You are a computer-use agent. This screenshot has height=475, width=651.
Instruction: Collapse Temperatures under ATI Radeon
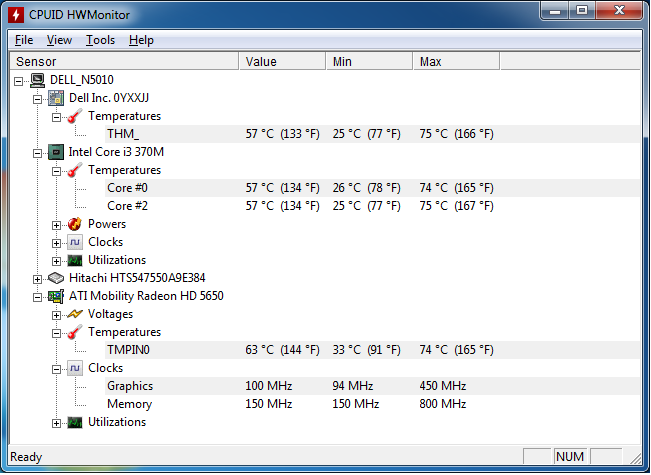(x=56, y=333)
